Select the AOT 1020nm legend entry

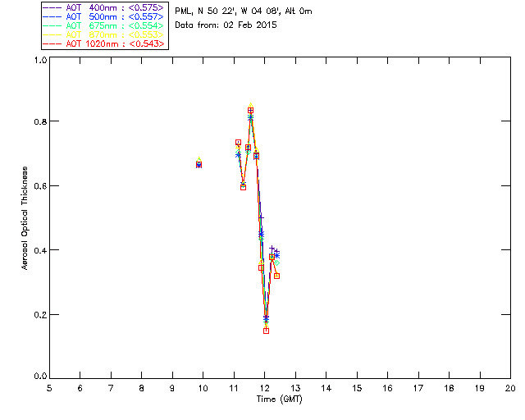pos(103,43)
